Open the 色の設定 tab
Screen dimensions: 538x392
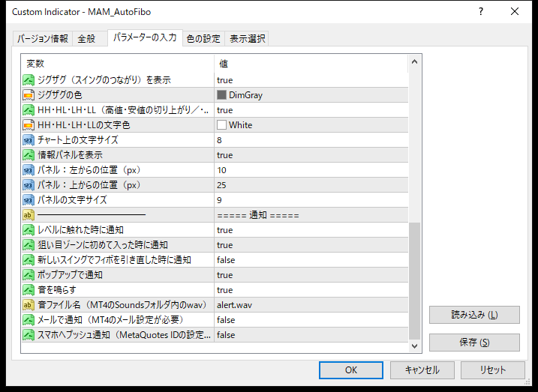(x=203, y=39)
